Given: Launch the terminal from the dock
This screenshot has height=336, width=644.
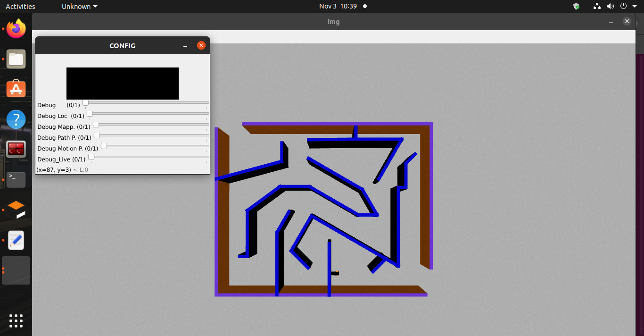Looking at the screenshot, I should pyautogui.click(x=16, y=179).
